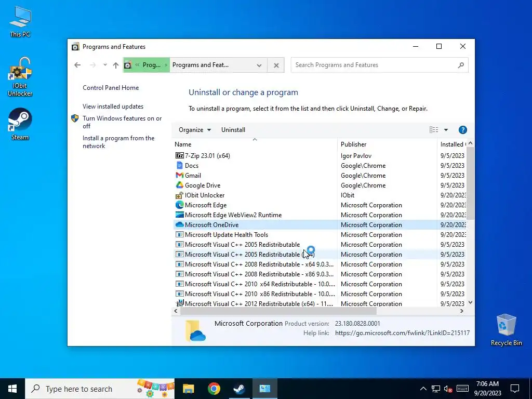Open Control Panel Home link
This screenshot has width=532, height=399.
click(x=111, y=87)
